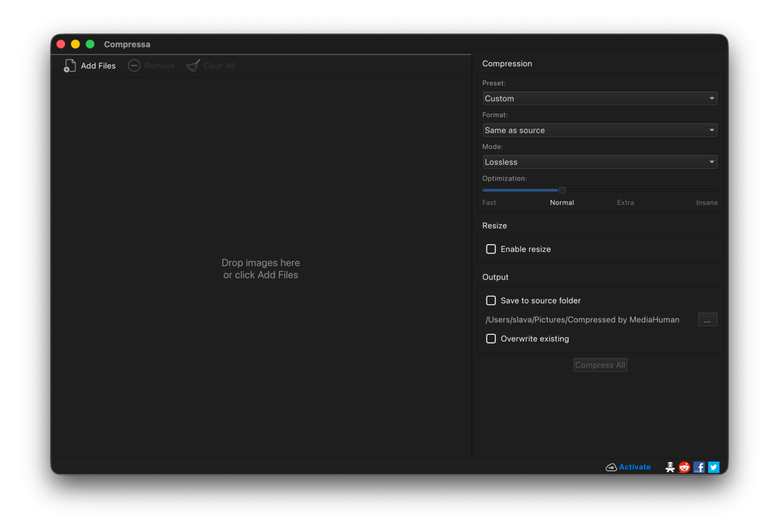Viewport: 779px width, 532px height.
Task: Open the Preset dropdown showing Custom
Action: pyautogui.click(x=600, y=99)
